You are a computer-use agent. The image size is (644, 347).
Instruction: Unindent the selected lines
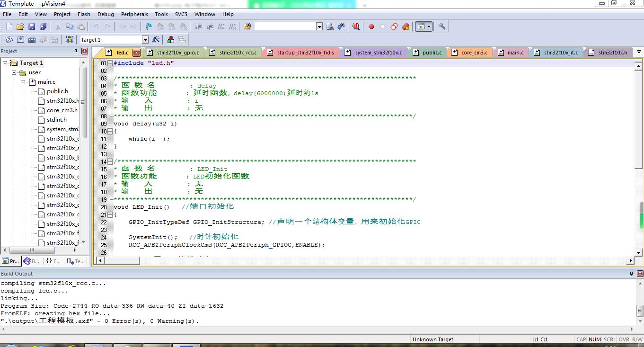coord(210,27)
